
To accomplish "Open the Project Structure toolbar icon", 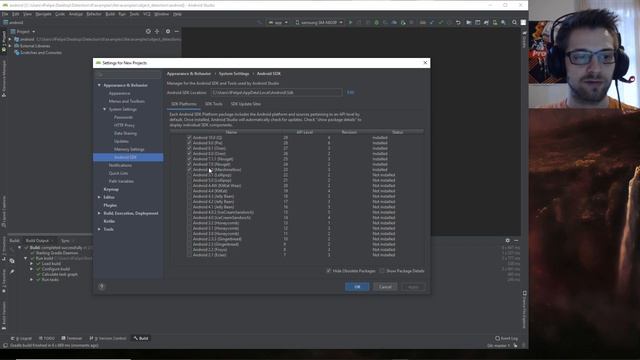I will click(x=469, y=22).
